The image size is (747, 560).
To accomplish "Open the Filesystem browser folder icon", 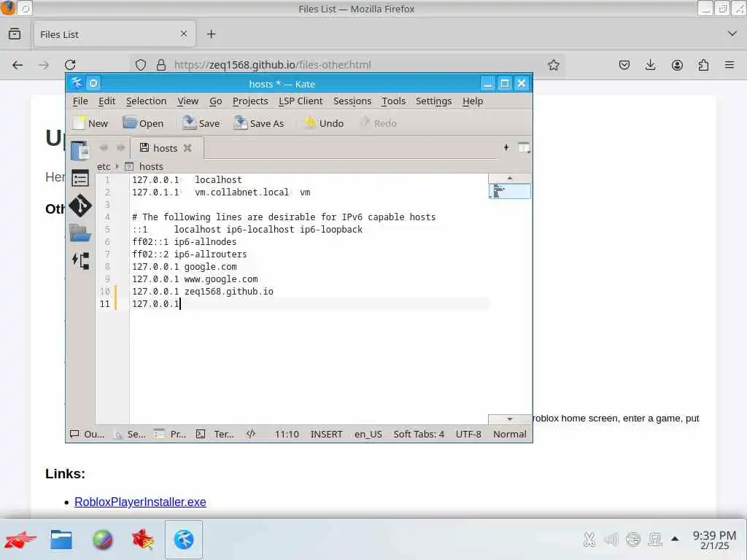I will (x=80, y=233).
